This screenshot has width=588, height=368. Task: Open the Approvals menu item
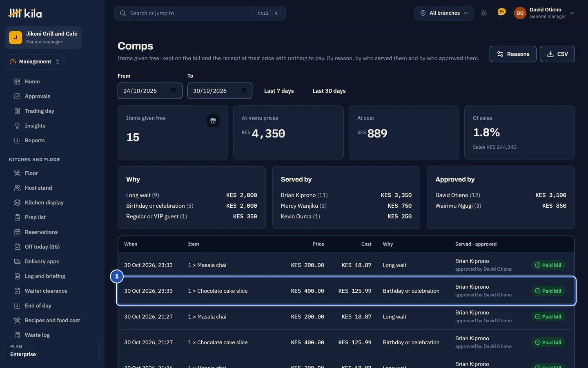tap(38, 96)
